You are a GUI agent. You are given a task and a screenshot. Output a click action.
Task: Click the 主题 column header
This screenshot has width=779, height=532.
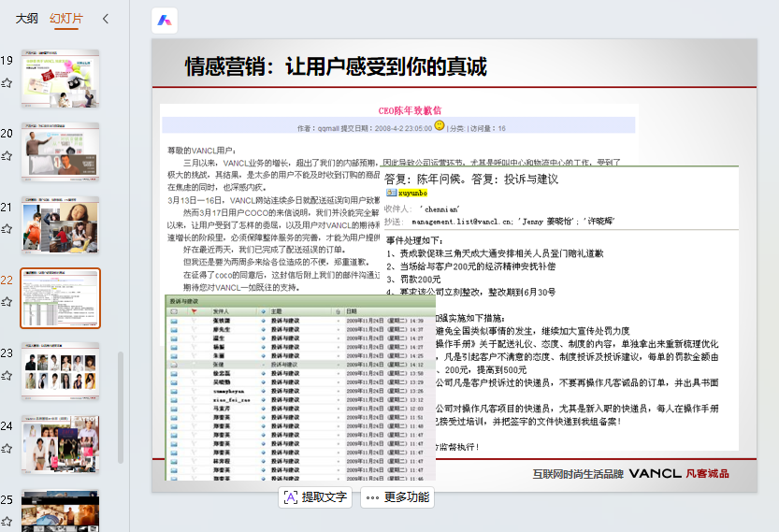(276, 311)
